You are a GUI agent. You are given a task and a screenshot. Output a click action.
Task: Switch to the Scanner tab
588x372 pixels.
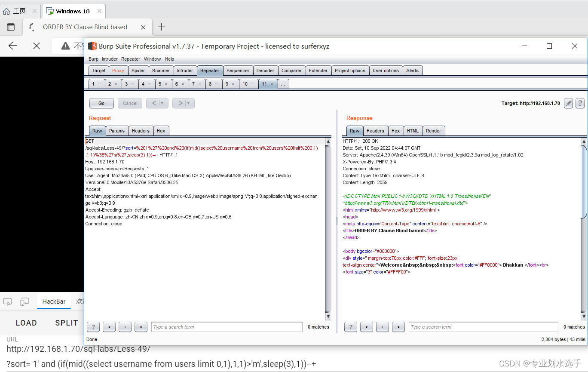pyautogui.click(x=161, y=71)
